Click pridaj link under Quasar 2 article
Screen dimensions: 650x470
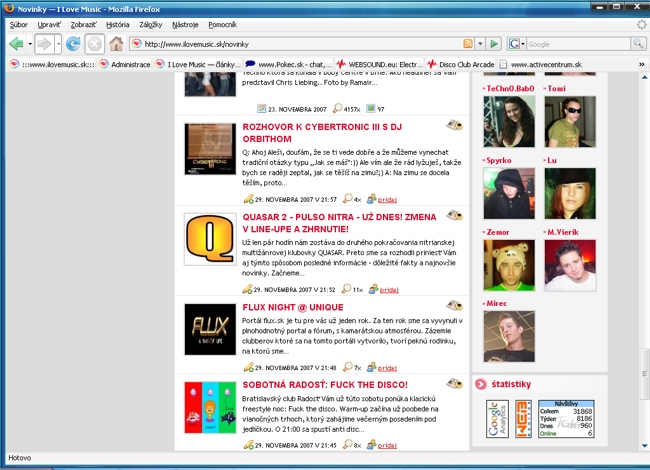[x=389, y=290]
